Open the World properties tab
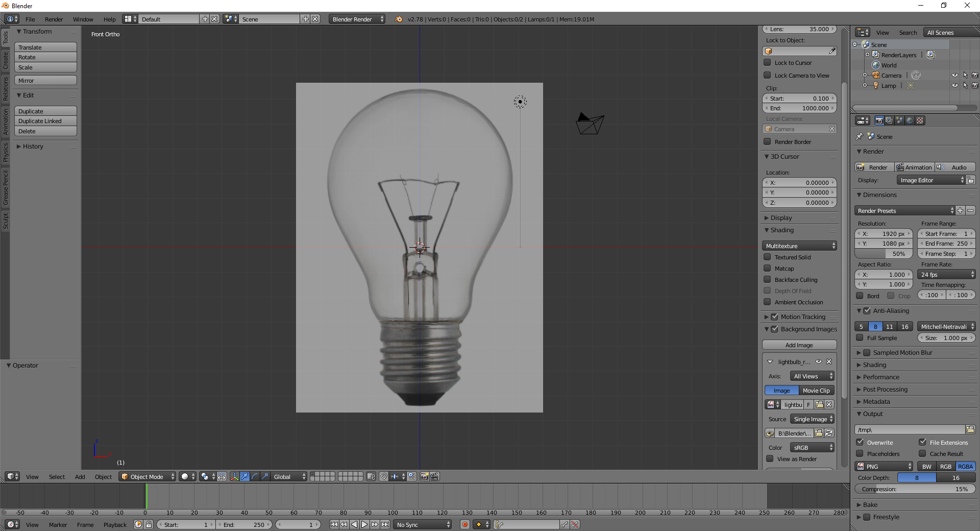980x531 pixels. [909, 122]
